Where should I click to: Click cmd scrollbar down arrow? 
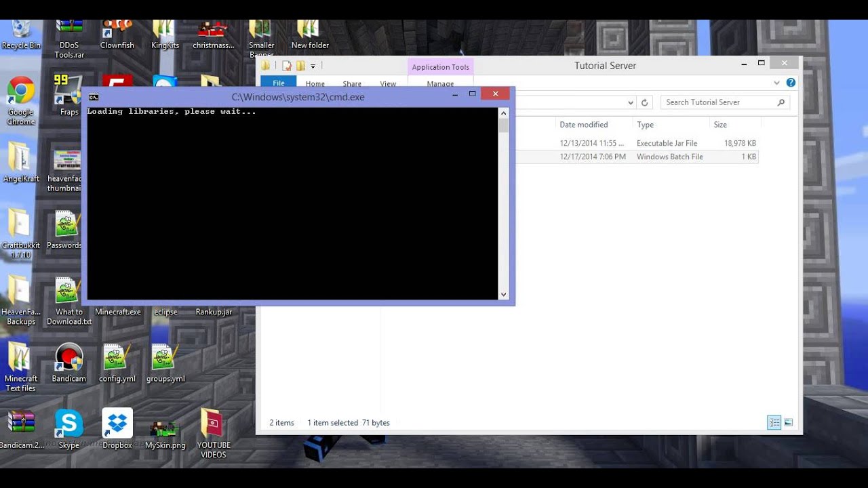click(503, 295)
